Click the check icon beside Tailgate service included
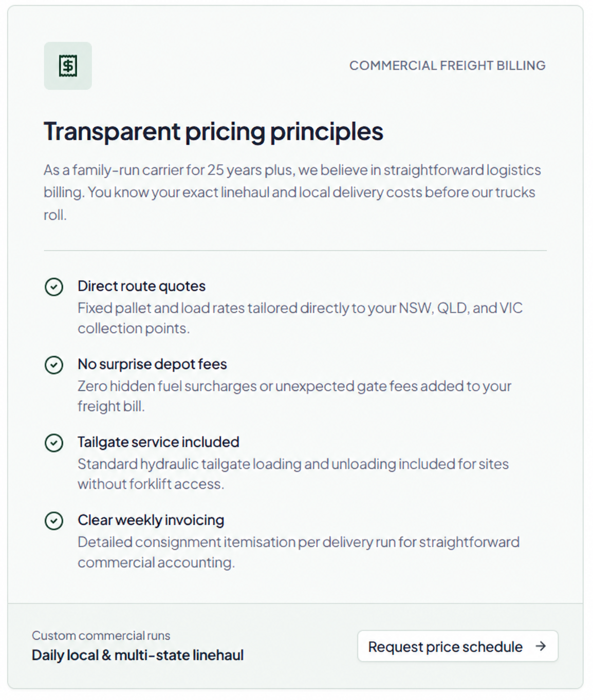The image size is (593, 700). pyautogui.click(x=54, y=443)
